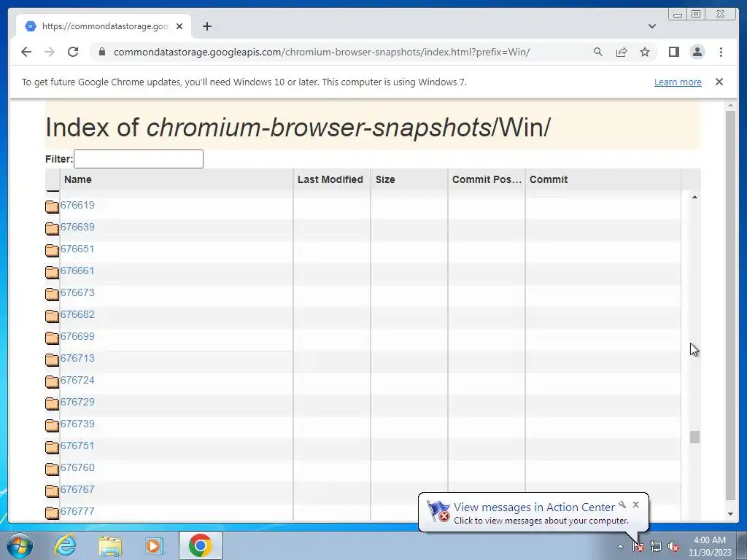Screen dimensions: 747x560
Task: Open network status tray icon
Action: pyautogui.click(x=656, y=547)
